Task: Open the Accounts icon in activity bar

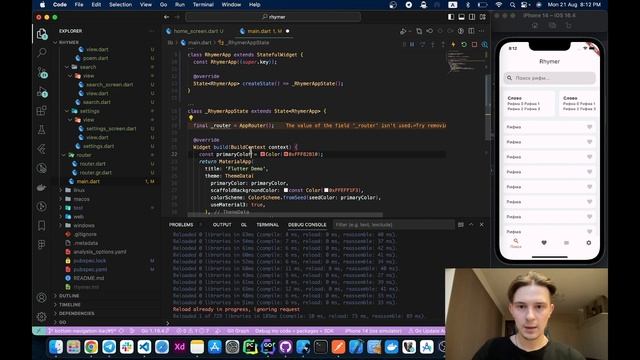Action: [42, 298]
